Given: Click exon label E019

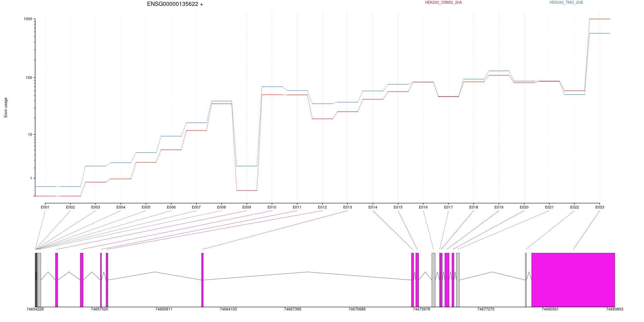Looking at the screenshot, I should (x=499, y=207).
